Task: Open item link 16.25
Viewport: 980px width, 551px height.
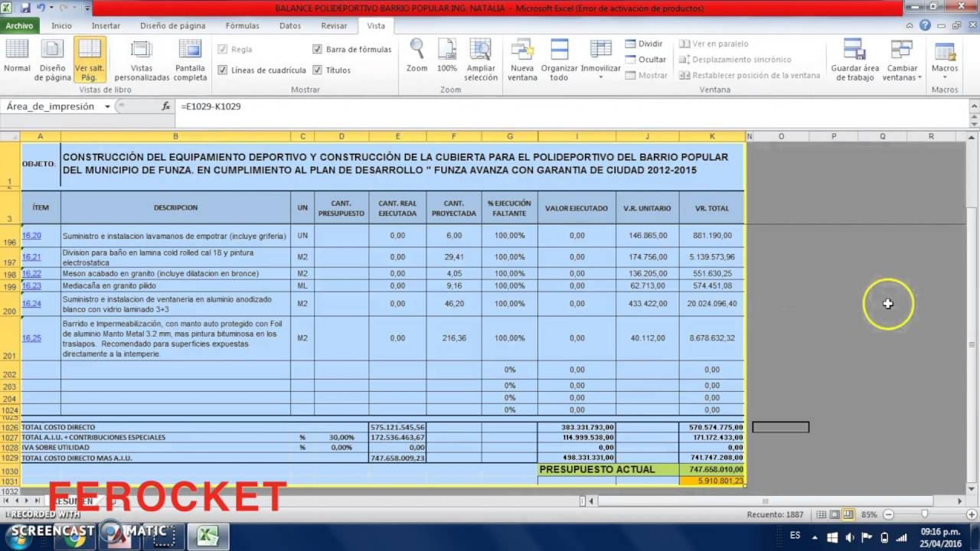Action: pos(31,338)
